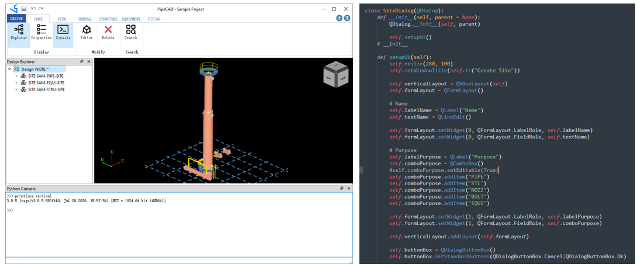Toggle the Properties panel display
The image size is (644, 267).
pos(41,33)
